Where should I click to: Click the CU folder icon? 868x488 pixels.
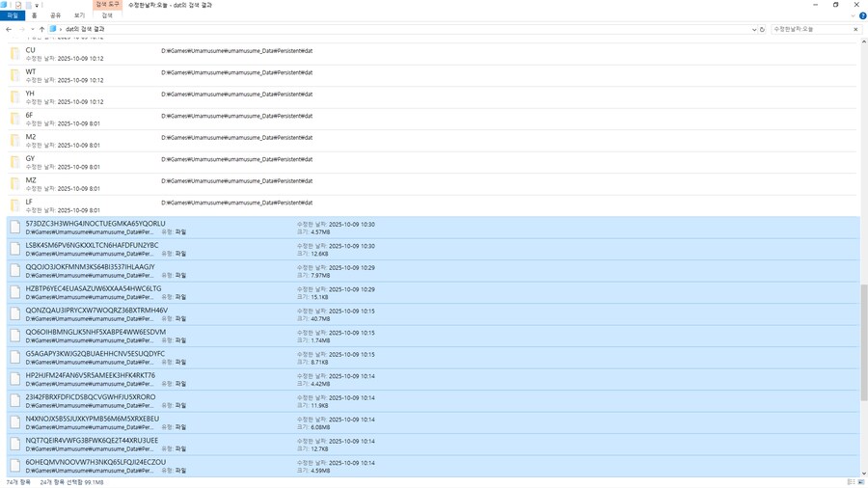point(14,54)
